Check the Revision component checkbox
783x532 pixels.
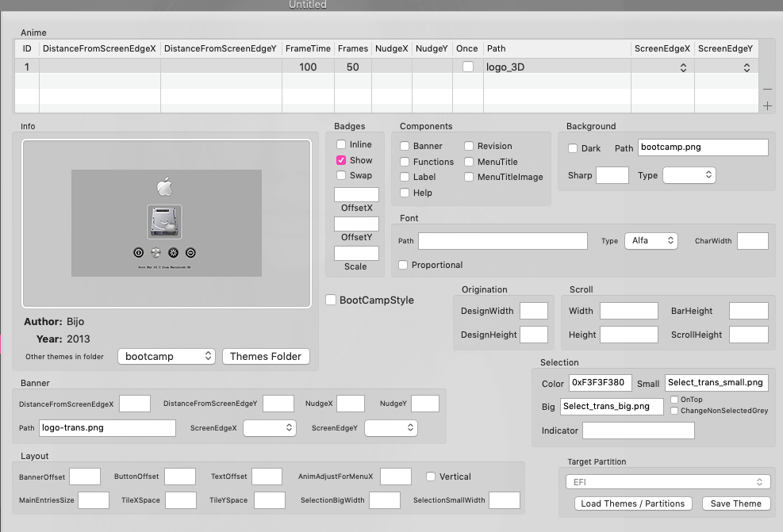(469, 146)
